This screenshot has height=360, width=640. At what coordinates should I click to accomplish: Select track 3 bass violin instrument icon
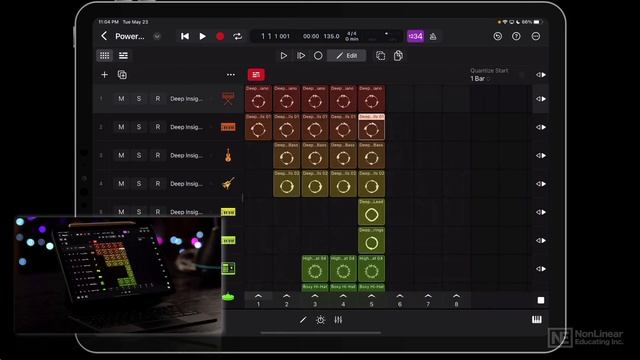(228, 155)
